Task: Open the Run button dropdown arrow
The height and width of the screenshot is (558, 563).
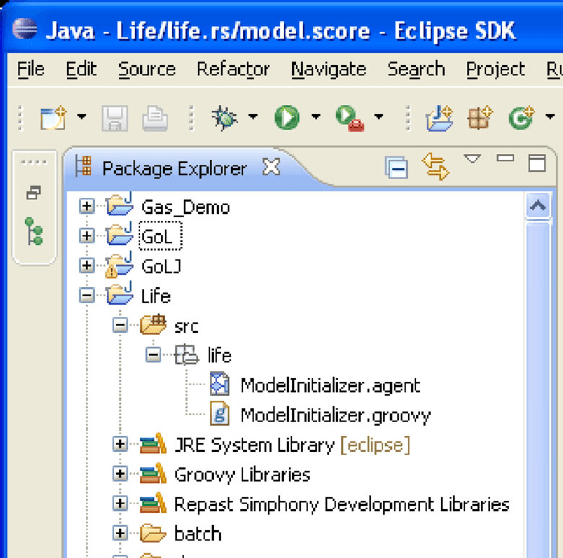Action: [x=316, y=116]
